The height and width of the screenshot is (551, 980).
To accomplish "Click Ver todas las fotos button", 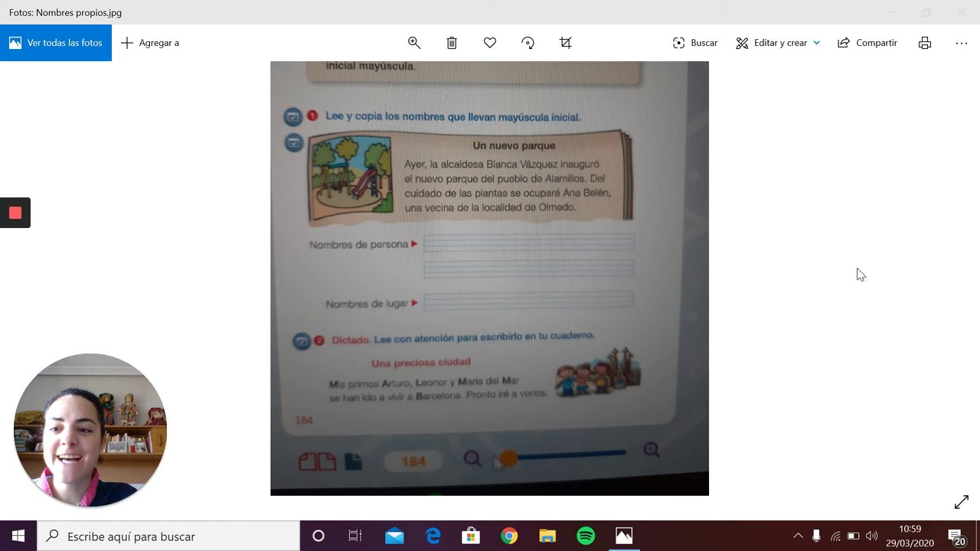I will [56, 43].
